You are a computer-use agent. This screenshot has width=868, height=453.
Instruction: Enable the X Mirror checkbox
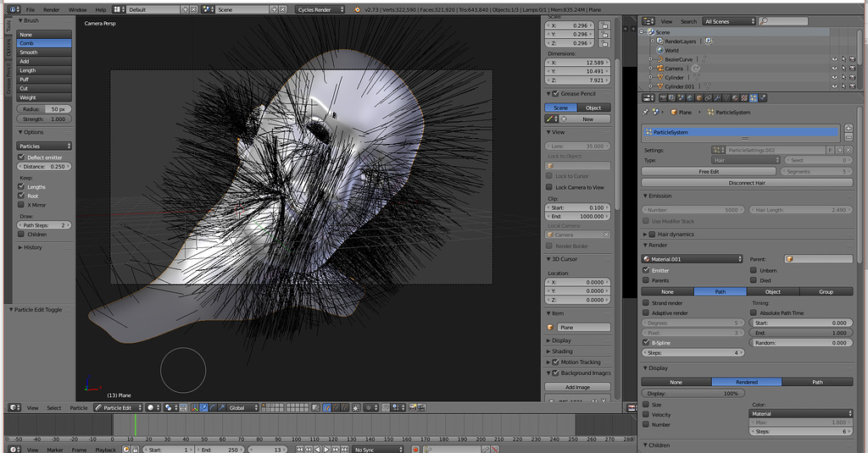click(21, 205)
